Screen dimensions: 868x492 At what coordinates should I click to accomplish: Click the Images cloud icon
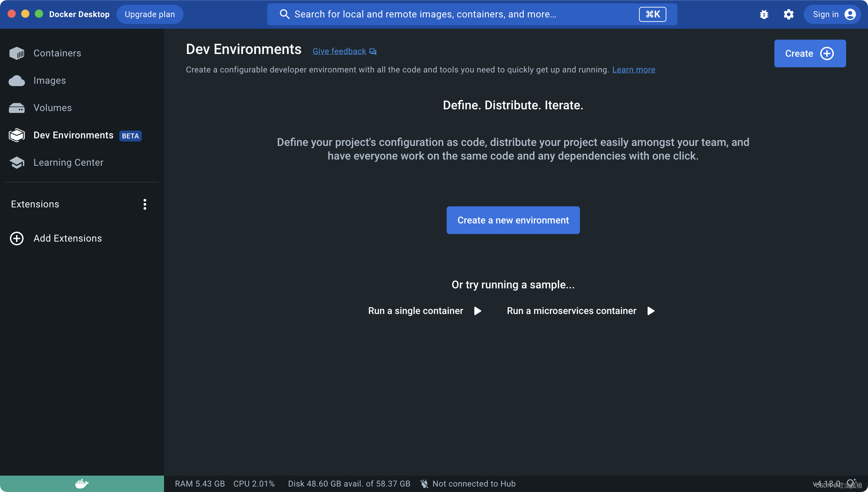(16, 81)
